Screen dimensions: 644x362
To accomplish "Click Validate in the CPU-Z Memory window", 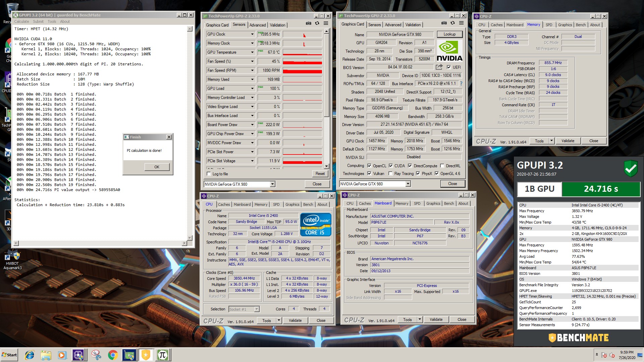I will (568, 141).
